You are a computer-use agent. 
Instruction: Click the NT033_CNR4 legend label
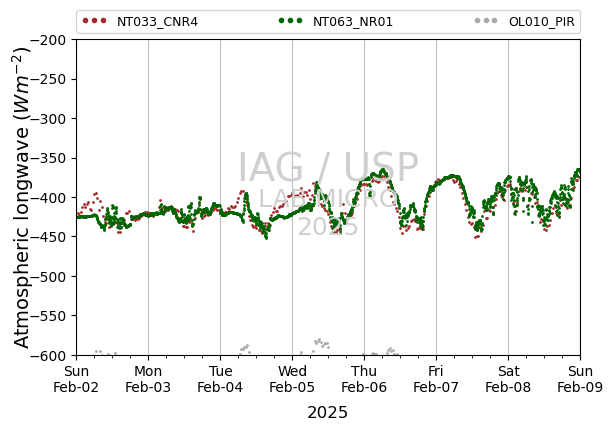point(157,22)
